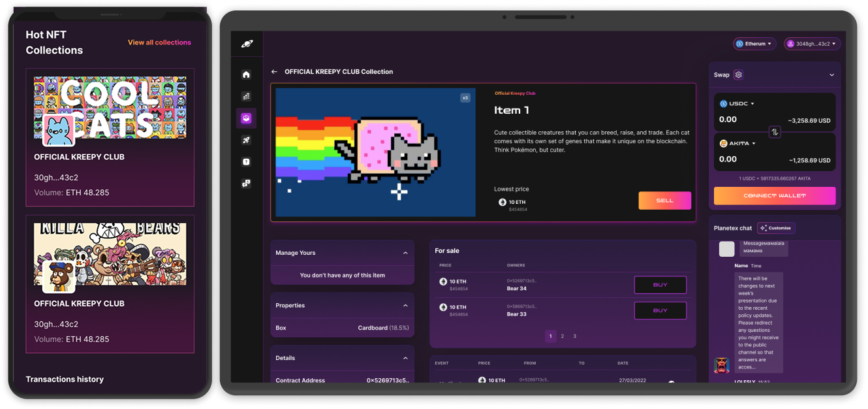Collapse the Manage Yours section
Viewport: 868px width, 409px height.
tap(405, 253)
